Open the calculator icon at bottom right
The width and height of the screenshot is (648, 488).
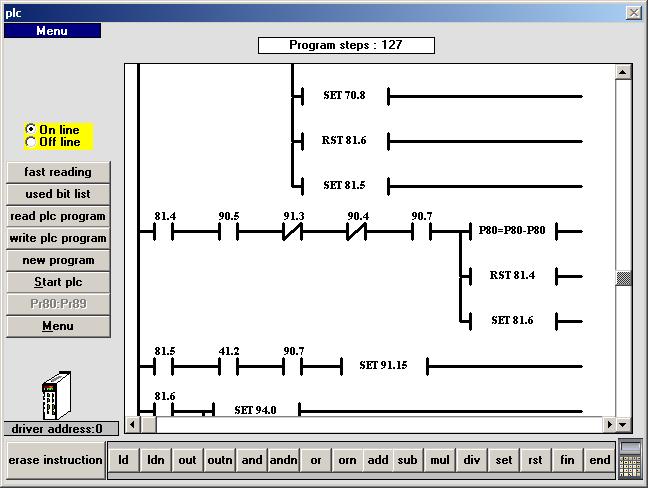(631, 459)
